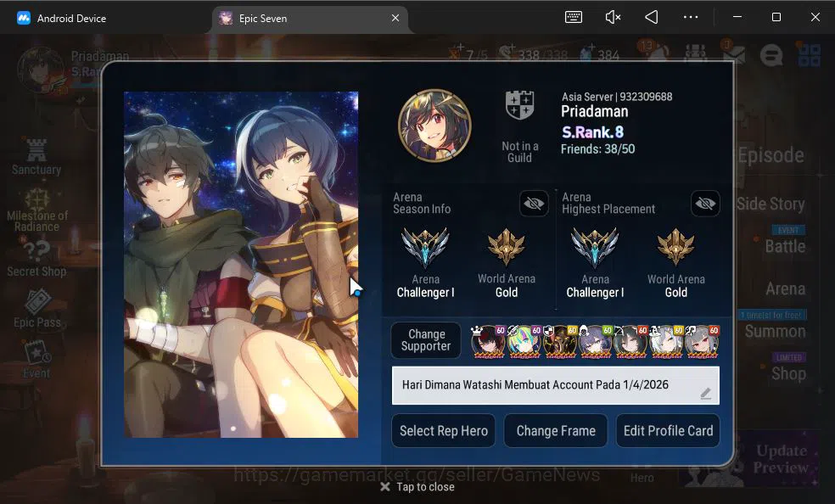835x504 pixels.
Task: Open the Epic Pass sidebar icon
Action: [36, 309]
